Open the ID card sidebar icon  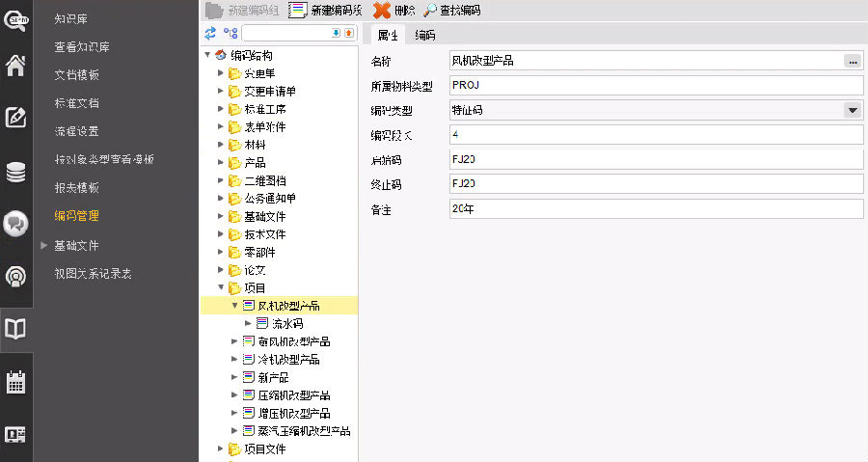click(x=15, y=434)
